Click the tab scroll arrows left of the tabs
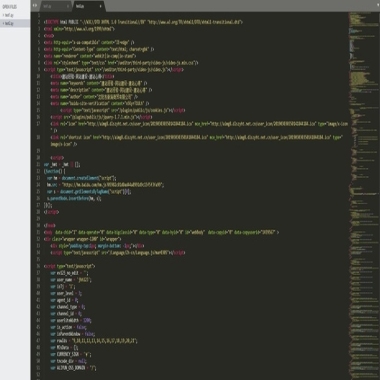This screenshot has height=380, width=380. pos(34,5)
